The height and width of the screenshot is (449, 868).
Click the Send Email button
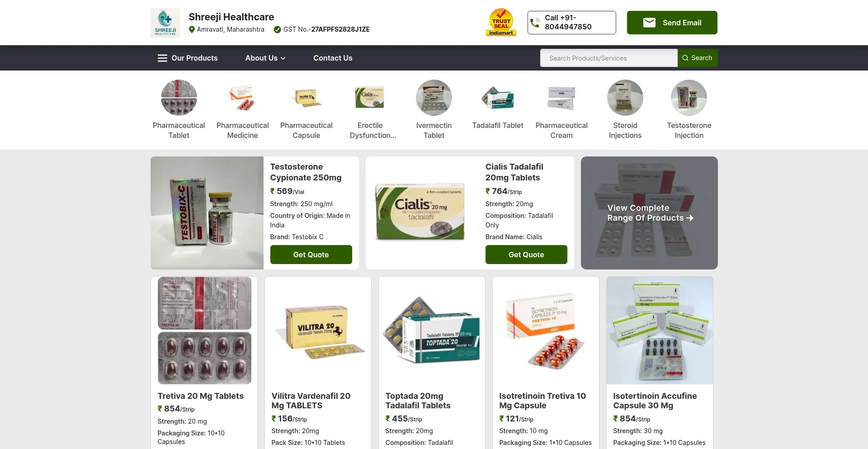(672, 23)
